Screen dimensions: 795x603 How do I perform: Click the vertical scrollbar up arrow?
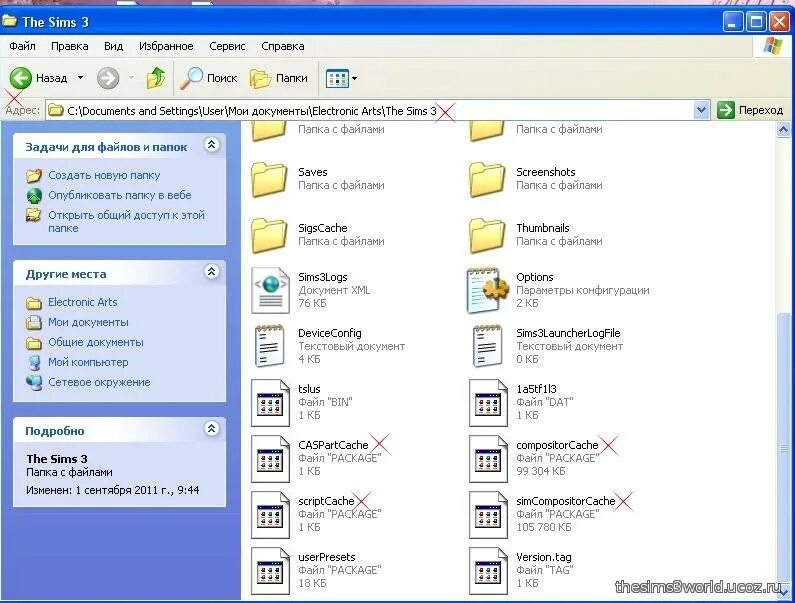[x=783, y=130]
